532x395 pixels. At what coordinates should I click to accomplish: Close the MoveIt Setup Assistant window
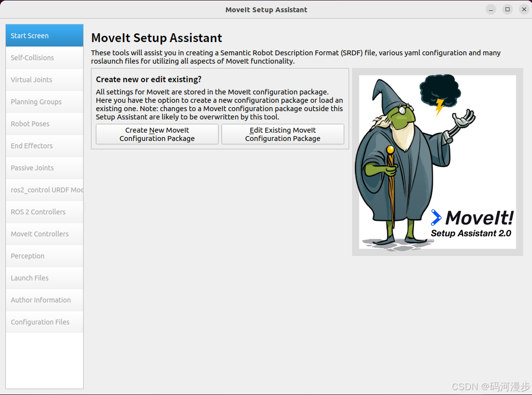[x=524, y=9]
